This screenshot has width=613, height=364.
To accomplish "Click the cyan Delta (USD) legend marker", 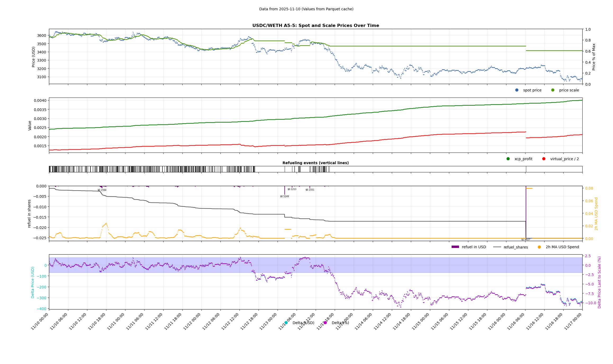I will coord(286,323).
